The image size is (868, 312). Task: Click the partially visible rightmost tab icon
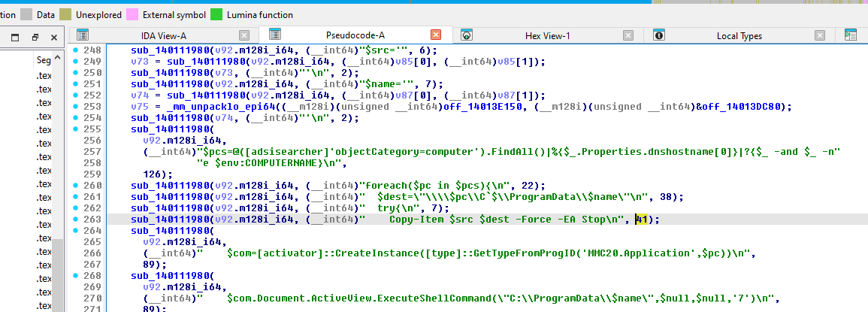(x=851, y=35)
